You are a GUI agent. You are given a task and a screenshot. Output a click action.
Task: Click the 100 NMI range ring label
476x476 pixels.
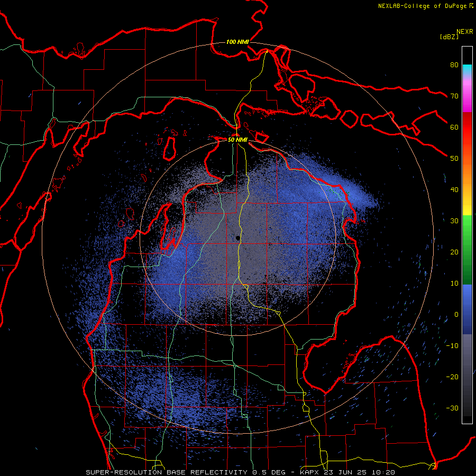point(237,42)
